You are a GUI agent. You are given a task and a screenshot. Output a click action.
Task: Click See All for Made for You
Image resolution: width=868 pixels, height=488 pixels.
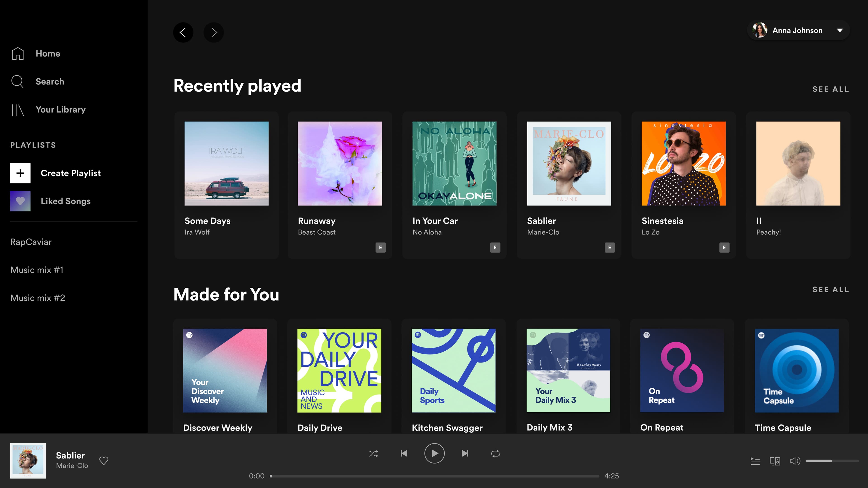point(831,290)
